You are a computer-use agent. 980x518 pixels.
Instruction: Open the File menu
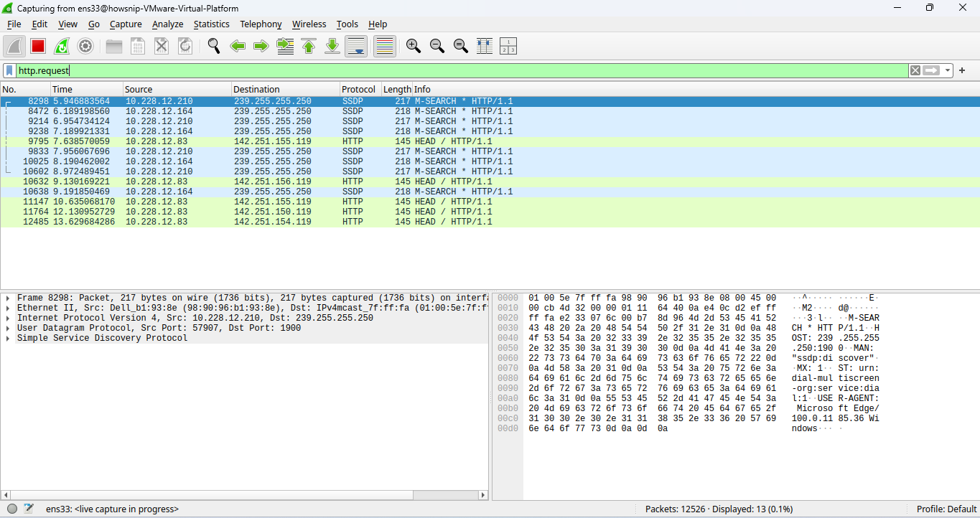(14, 24)
